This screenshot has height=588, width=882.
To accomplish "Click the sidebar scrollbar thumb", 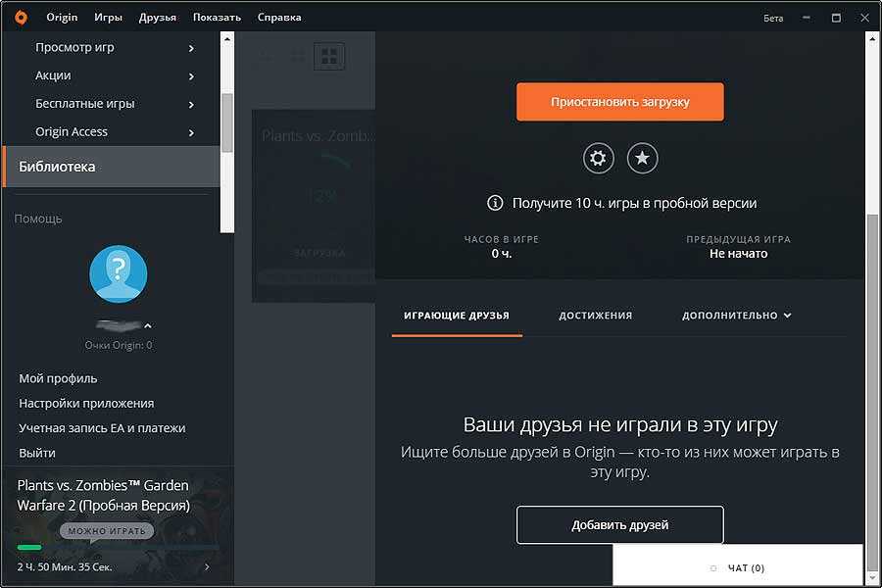I will [226, 122].
